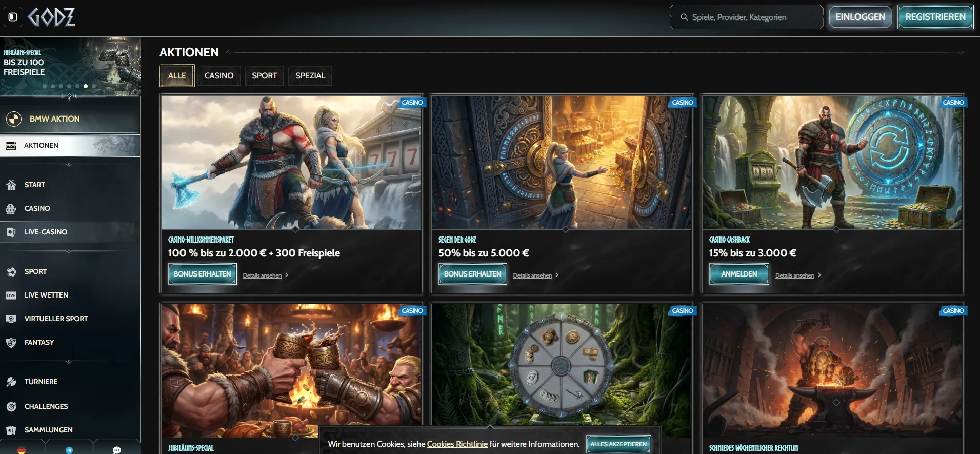Click ANMELDEN on the Casino Cashback card
This screenshot has height=454, width=980.
point(739,274)
